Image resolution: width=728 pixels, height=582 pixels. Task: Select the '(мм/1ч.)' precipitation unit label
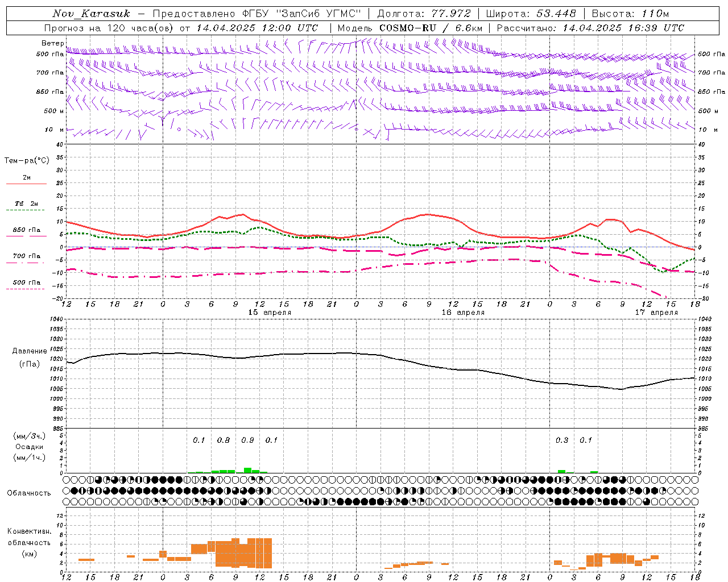pos(30,458)
